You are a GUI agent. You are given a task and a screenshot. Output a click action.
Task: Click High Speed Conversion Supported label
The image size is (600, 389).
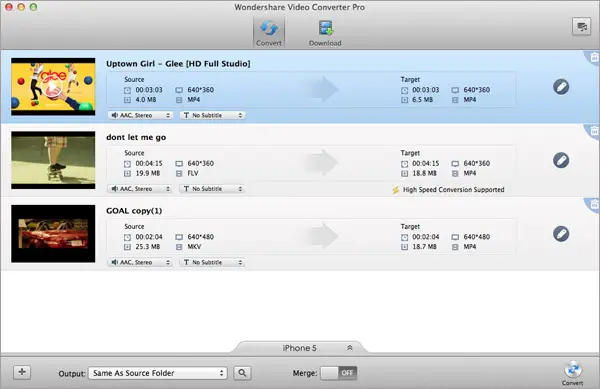(453, 190)
